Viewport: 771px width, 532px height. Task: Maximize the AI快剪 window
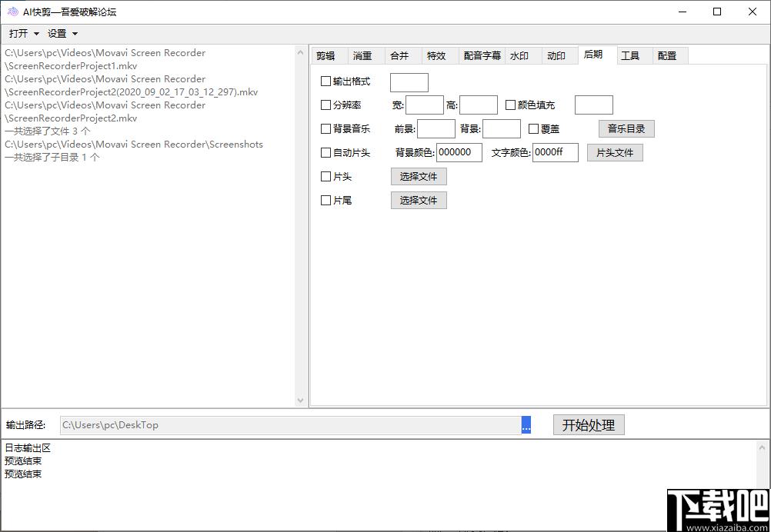pos(717,12)
